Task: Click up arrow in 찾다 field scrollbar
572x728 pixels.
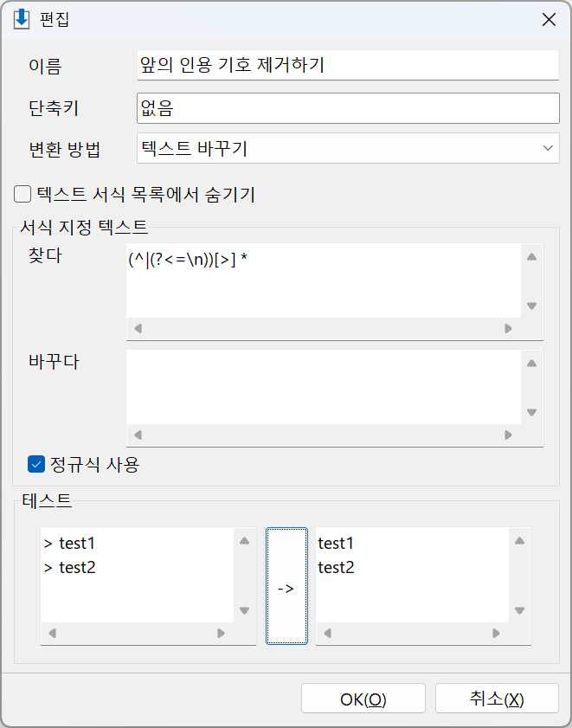Action: 531,257
